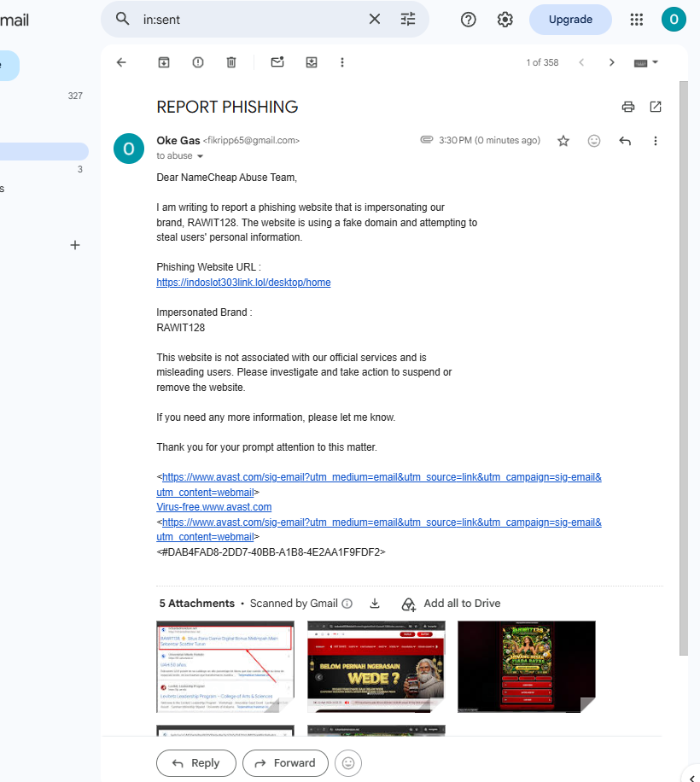Click the REPORT PHISHING subject line
The width and height of the screenshot is (700, 782).
(227, 107)
